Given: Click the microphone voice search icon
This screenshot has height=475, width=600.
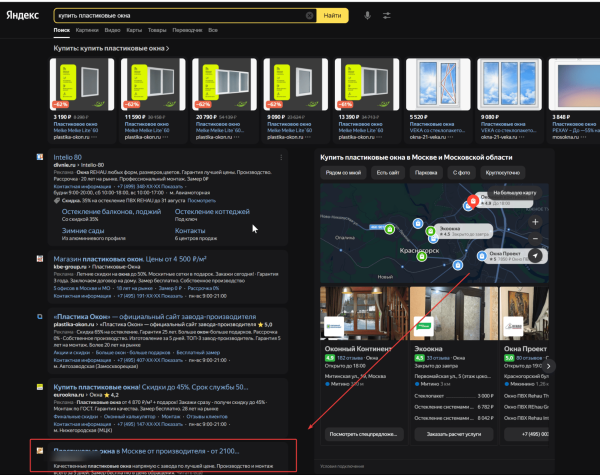Looking at the screenshot, I should click(367, 16).
